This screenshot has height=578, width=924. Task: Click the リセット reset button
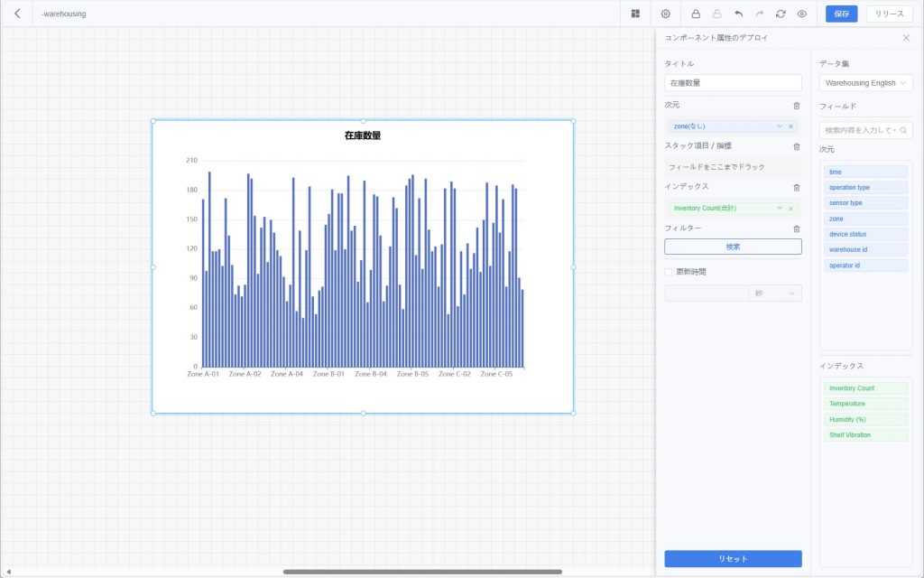[x=733, y=559]
